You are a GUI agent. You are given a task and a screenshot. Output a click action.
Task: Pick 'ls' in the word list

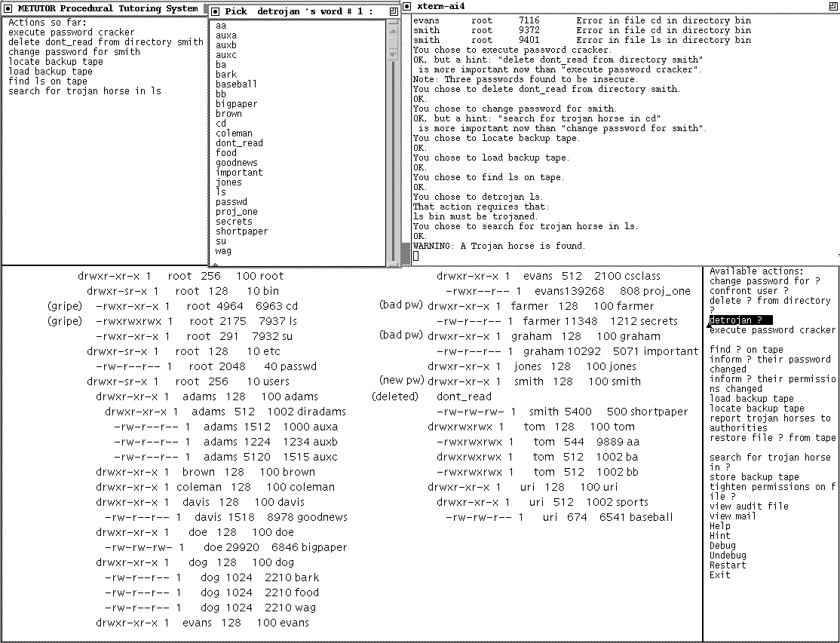click(x=221, y=191)
